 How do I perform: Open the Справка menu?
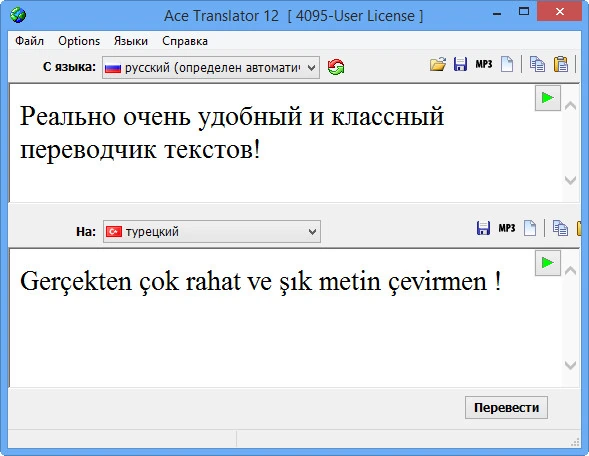point(185,41)
